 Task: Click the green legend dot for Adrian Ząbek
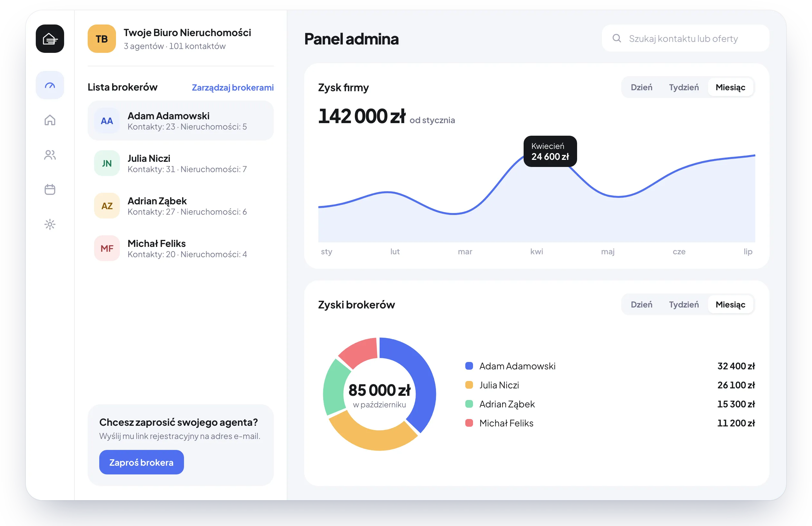(x=469, y=404)
